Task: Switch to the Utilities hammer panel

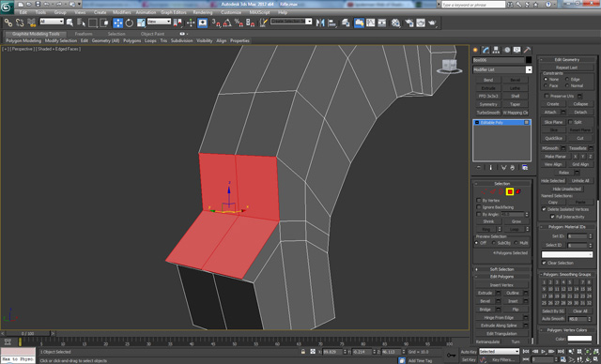Action: coord(528,50)
